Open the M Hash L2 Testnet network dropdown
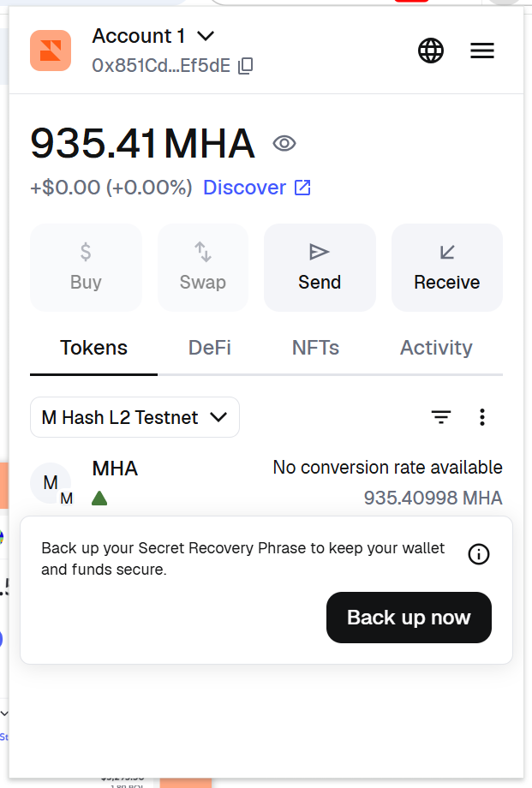 (x=134, y=417)
